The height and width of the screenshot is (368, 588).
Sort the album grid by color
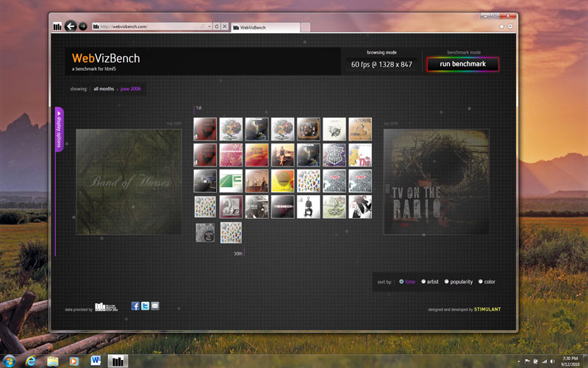(x=487, y=282)
